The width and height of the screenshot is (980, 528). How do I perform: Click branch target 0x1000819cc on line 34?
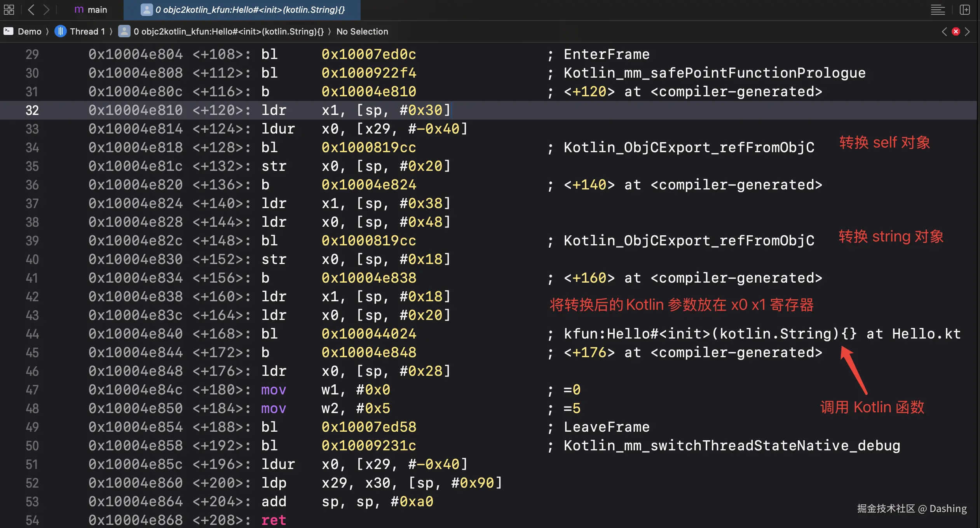click(369, 148)
